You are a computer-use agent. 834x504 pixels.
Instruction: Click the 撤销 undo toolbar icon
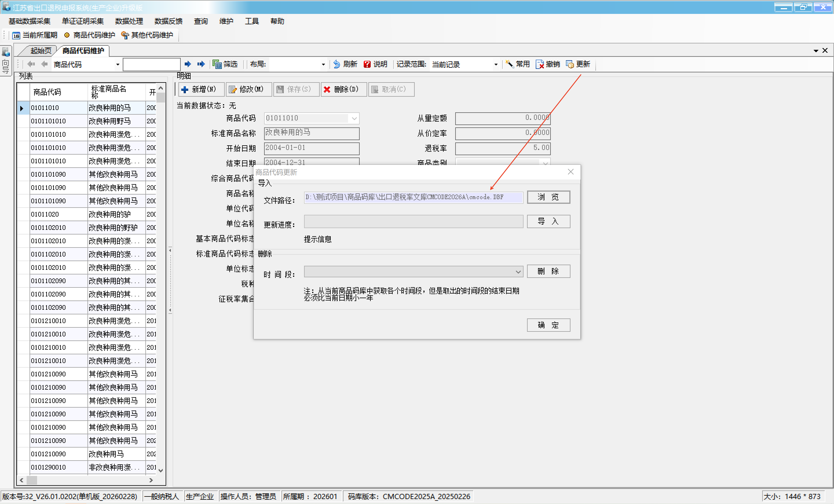540,64
